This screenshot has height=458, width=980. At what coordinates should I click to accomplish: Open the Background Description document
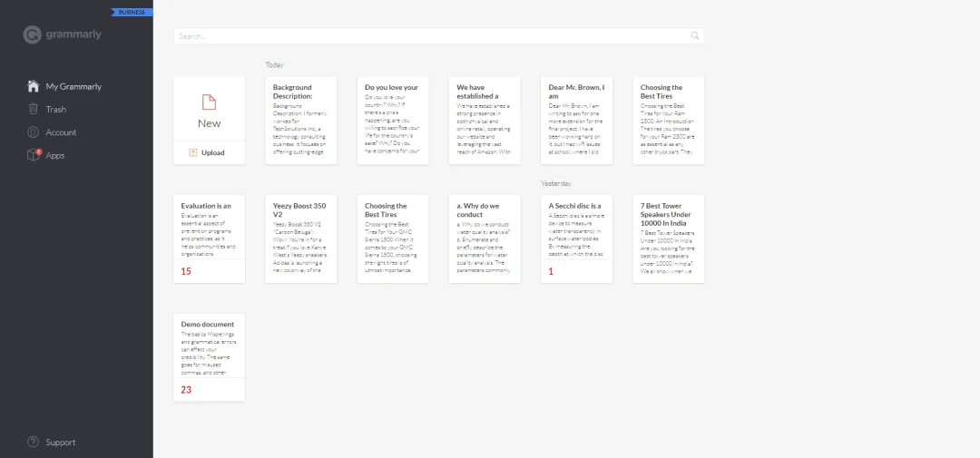click(x=301, y=121)
